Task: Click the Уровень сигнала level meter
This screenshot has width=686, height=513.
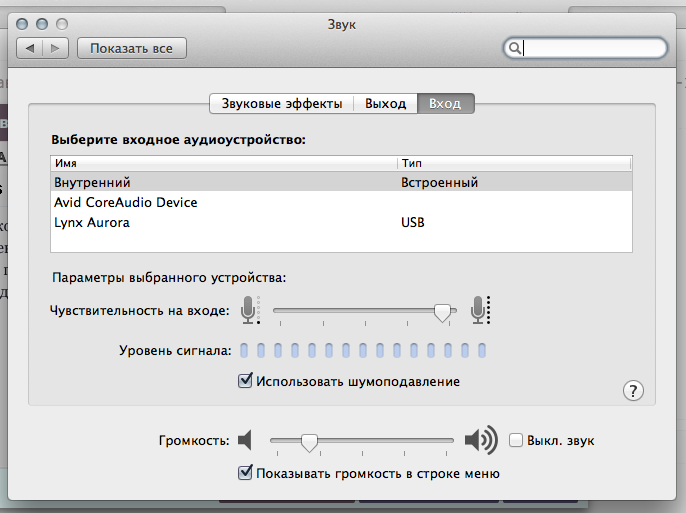Action: 363,350
